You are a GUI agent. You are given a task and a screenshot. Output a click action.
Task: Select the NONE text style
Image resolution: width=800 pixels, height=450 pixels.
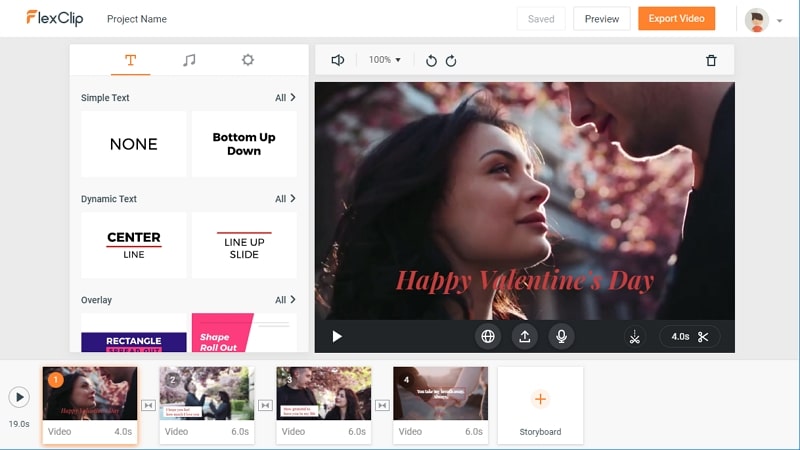pos(134,144)
